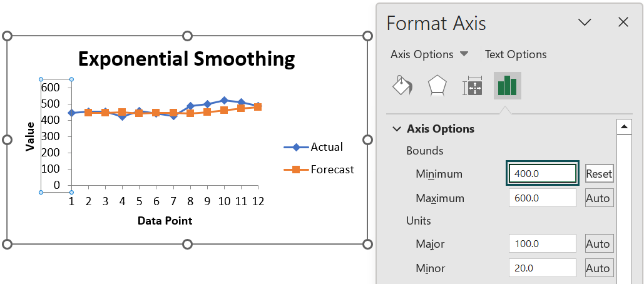This screenshot has width=644, height=284.
Task: Set Minor unit to Auto
Action: click(x=599, y=268)
